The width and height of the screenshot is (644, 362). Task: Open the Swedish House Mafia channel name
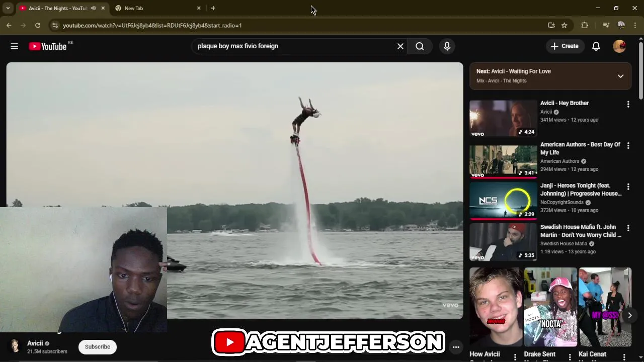pos(563,244)
